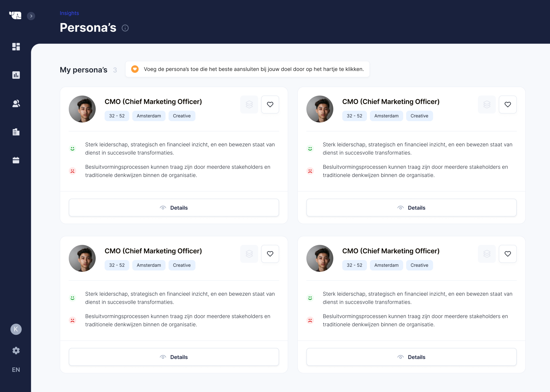Open user account menu K avatar

(16, 329)
